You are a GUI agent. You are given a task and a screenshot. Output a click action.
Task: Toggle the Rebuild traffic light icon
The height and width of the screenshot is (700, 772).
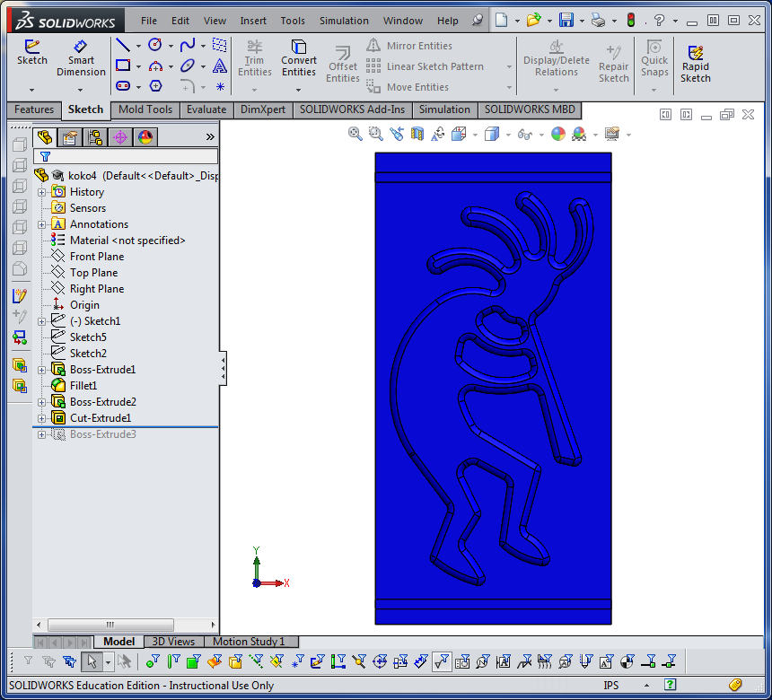[631, 20]
